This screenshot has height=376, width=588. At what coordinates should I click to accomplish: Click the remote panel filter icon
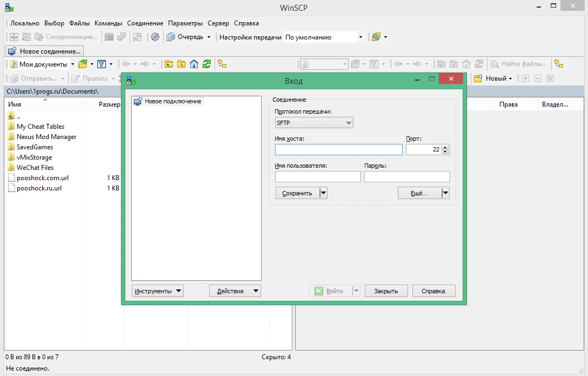374,64
